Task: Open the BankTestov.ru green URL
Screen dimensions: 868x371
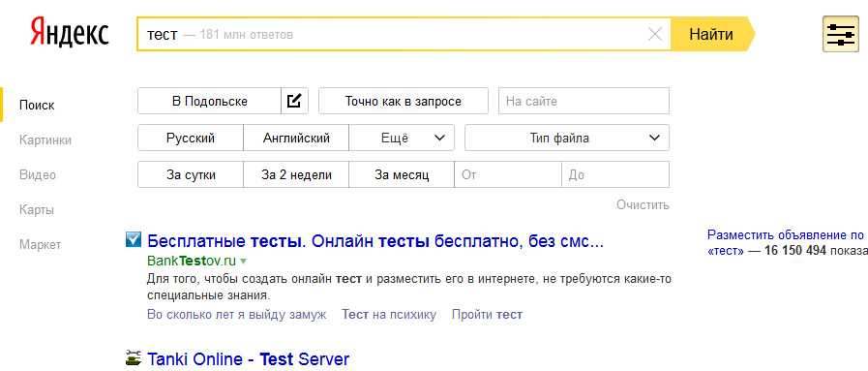Action: click(192, 261)
